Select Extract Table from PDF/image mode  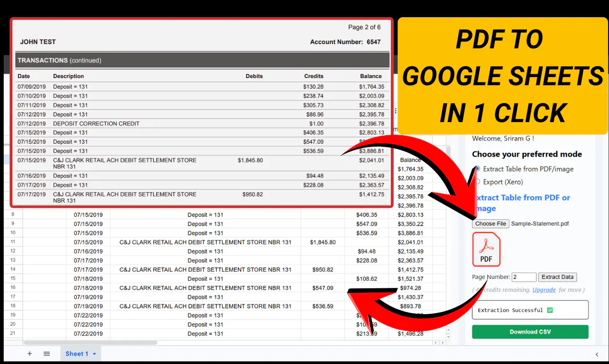(x=477, y=169)
